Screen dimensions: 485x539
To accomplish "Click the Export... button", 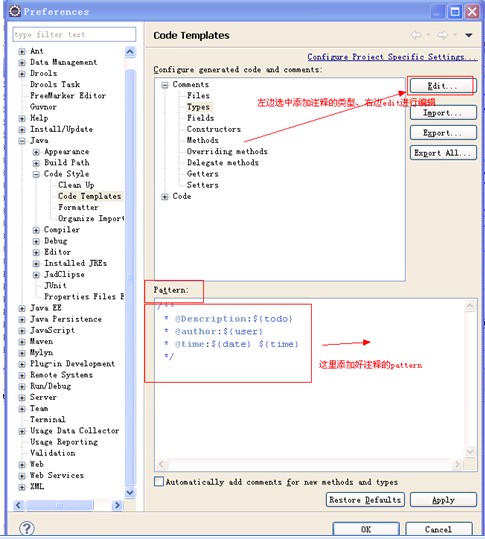I will pyautogui.click(x=443, y=133).
